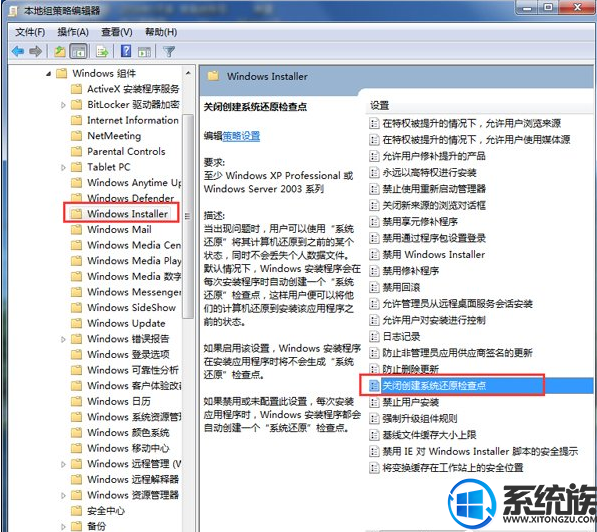
Task: Select Internet Information tree item
Action: coord(132,120)
